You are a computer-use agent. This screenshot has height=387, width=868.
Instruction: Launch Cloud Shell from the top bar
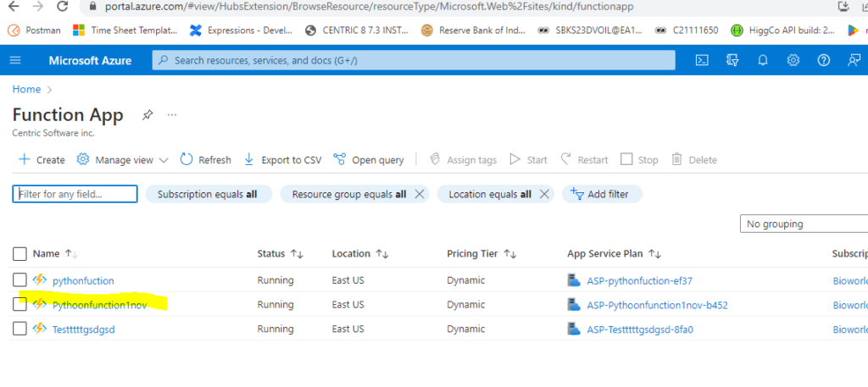(702, 60)
